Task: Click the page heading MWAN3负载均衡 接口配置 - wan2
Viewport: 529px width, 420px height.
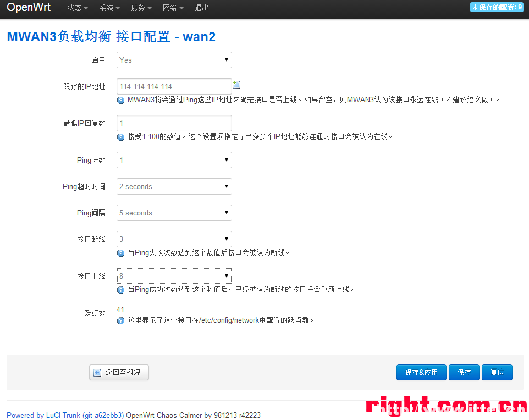Action: tap(111, 37)
